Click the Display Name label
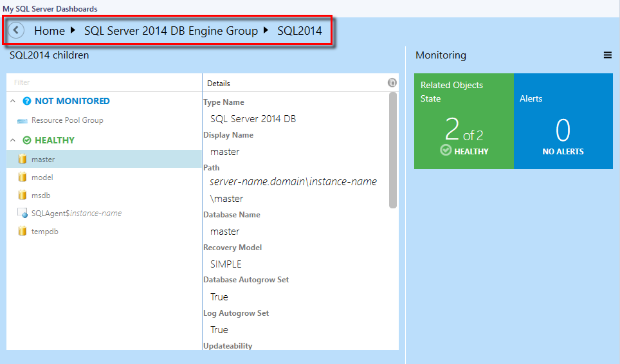Screen dimensions: 620x364 tap(228, 135)
